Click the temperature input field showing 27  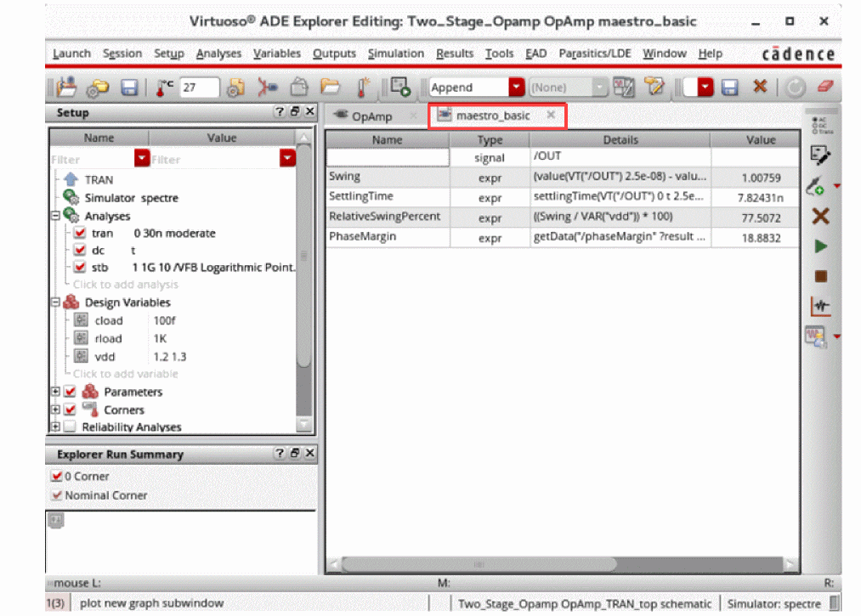click(198, 88)
